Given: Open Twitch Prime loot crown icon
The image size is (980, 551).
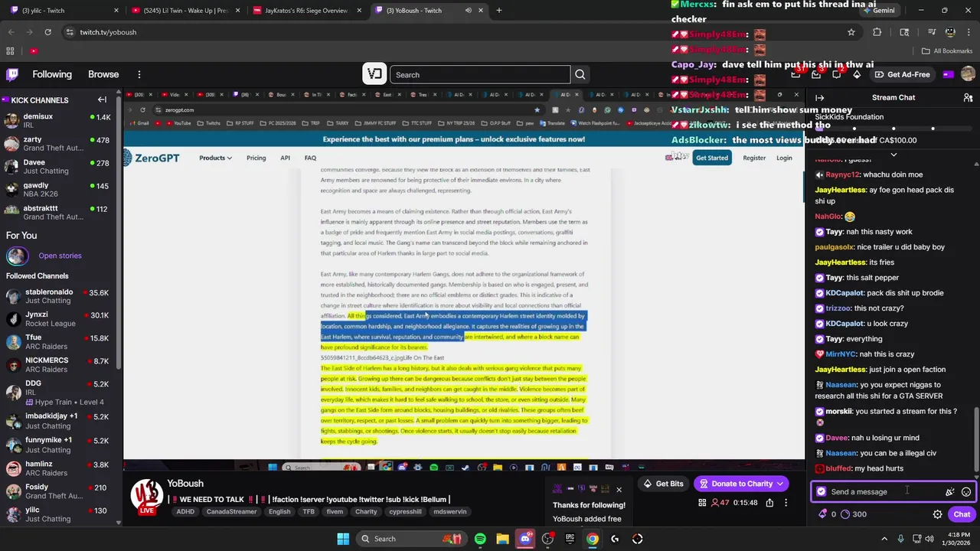Looking at the screenshot, I should (795, 74).
